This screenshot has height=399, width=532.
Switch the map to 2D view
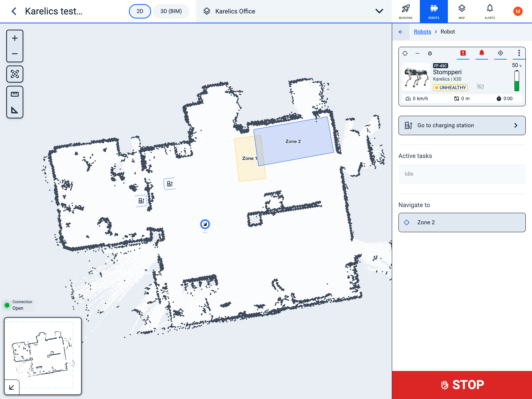click(140, 11)
